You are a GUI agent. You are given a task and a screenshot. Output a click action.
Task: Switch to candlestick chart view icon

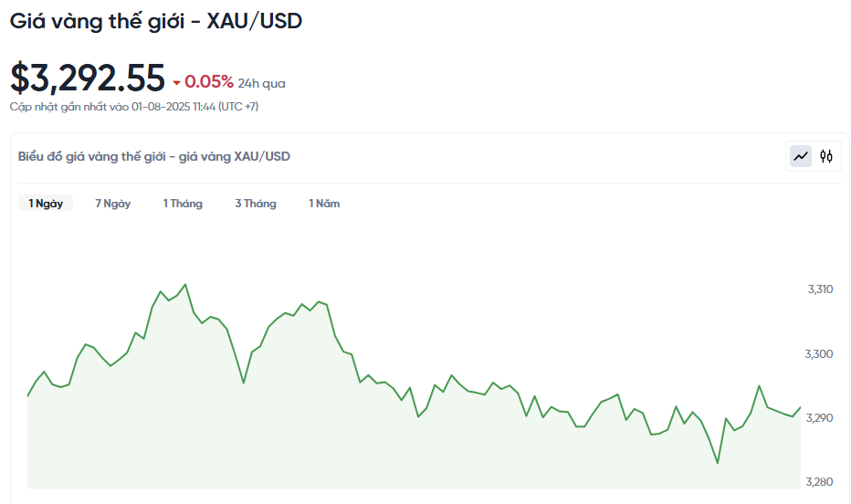tap(826, 157)
